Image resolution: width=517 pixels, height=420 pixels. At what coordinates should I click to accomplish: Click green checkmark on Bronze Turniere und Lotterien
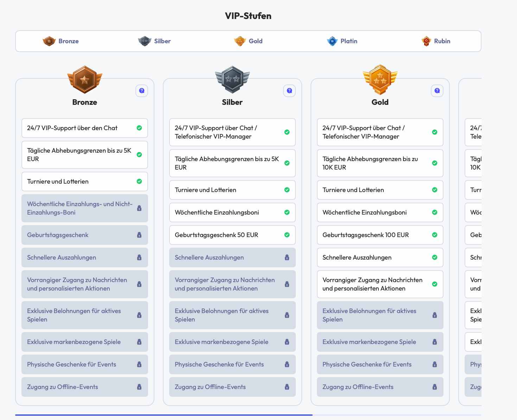139,182
